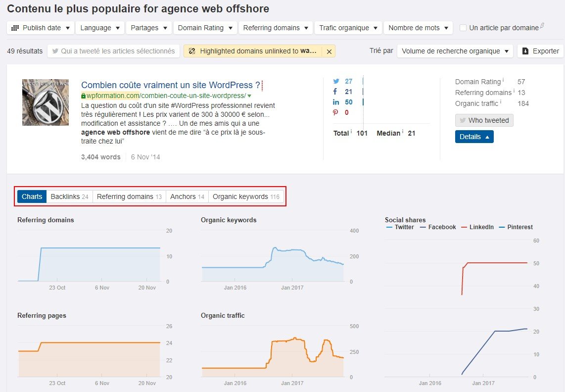The height and width of the screenshot is (392, 565).
Task: Toggle the Twitter legend in Social shares
Action: pos(400,227)
